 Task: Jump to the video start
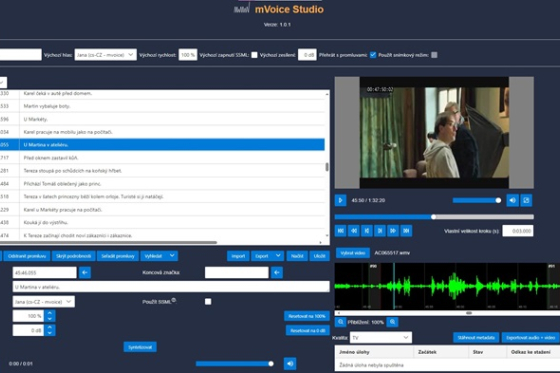[x=341, y=231]
